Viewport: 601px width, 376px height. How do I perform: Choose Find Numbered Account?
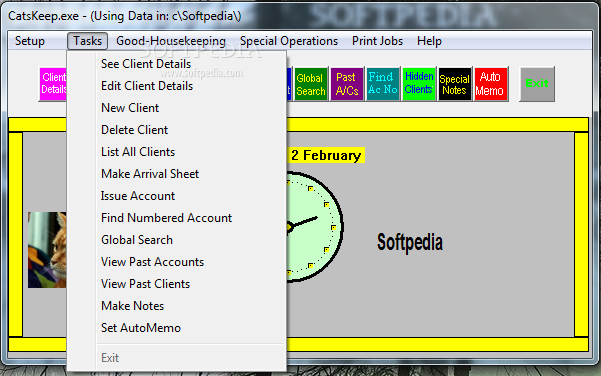click(x=176, y=218)
